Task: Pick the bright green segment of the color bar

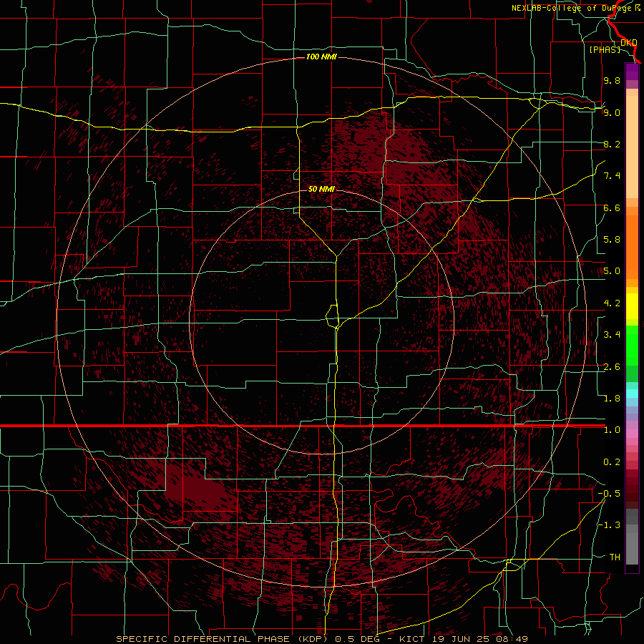Action: pyautogui.click(x=632, y=346)
